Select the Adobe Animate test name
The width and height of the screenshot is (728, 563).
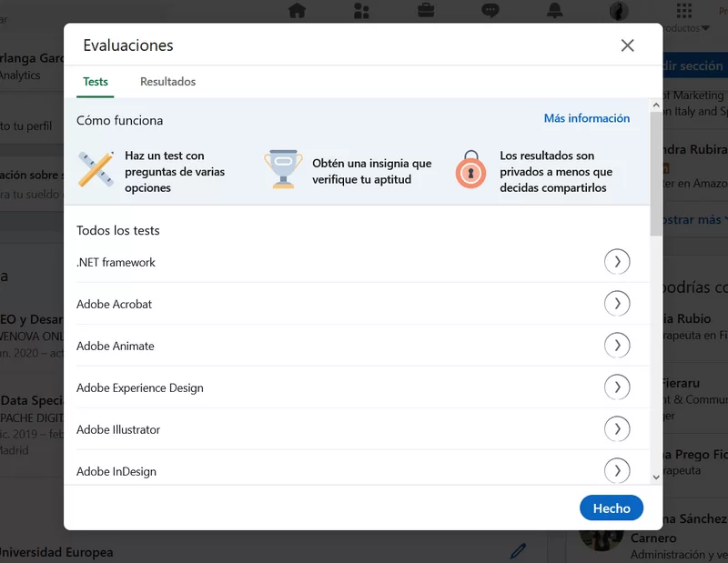116,346
